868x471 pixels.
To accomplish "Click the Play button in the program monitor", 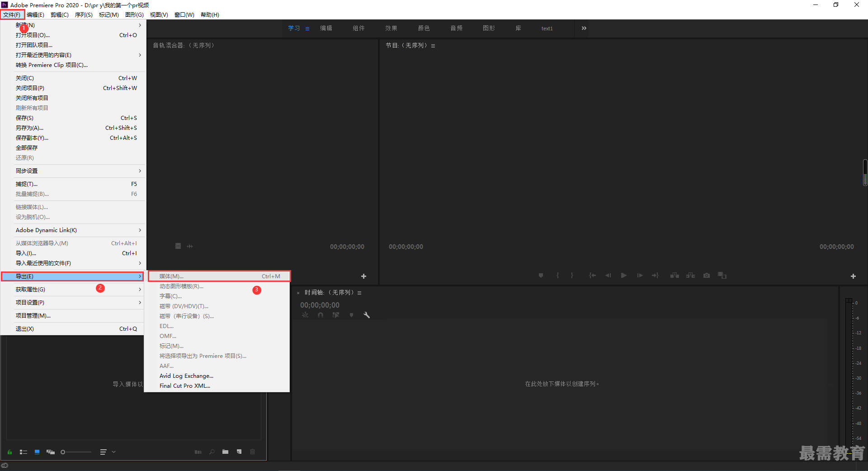I will pyautogui.click(x=623, y=276).
